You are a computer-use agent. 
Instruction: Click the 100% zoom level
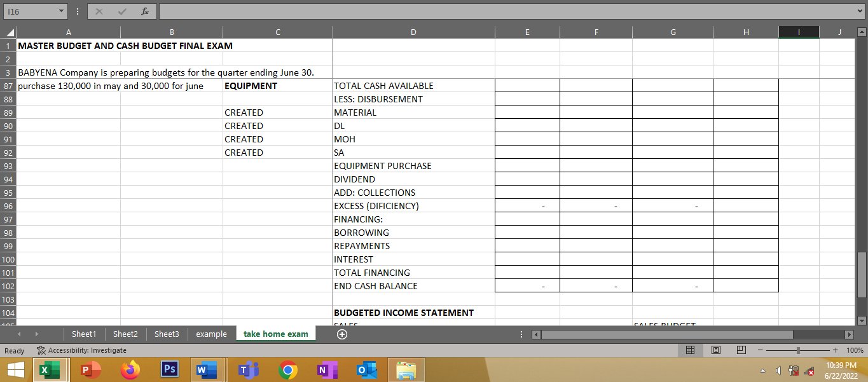click(855, 350)
